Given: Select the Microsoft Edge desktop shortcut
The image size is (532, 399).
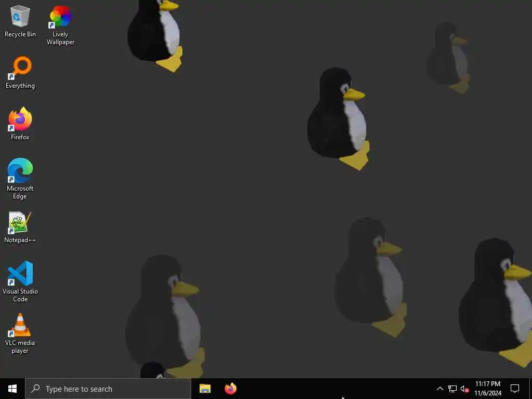Looking at the screenshot, I should tap(20, 179).
